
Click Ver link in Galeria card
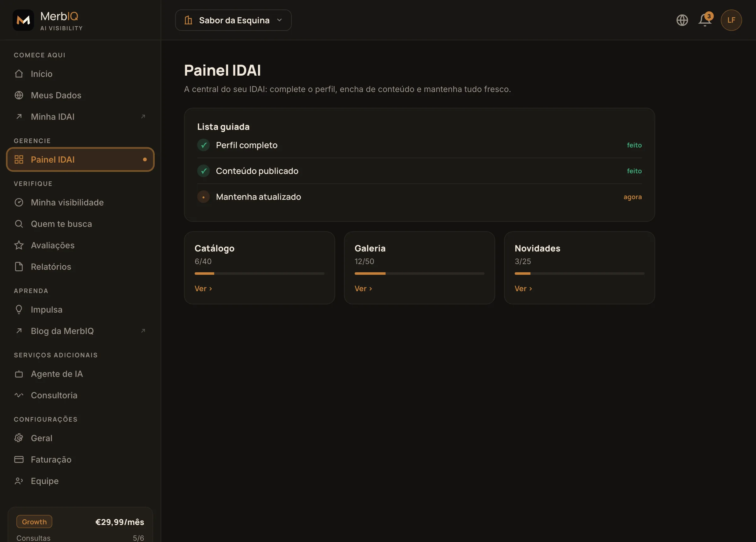(363, 289)
